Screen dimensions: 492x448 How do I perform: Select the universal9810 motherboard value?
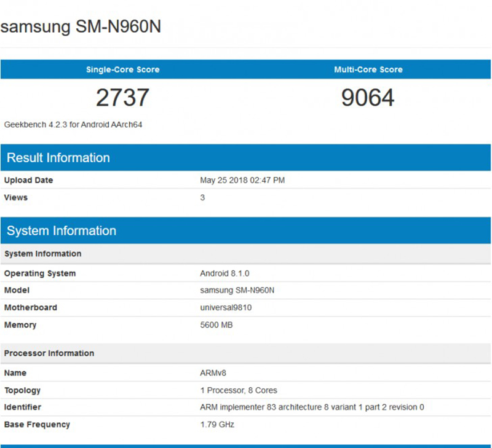[220, 307]
